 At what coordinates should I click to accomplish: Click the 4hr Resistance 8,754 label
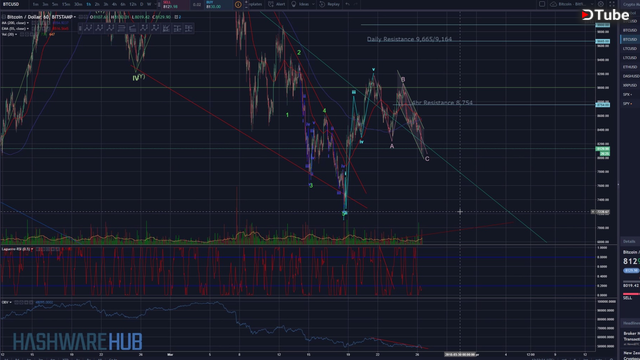[442, 102]
